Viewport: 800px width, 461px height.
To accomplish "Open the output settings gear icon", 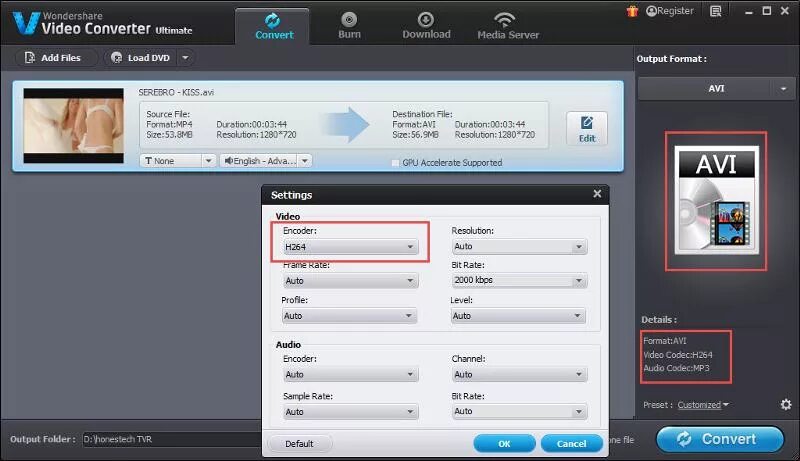I will click(x=786, y=404).
